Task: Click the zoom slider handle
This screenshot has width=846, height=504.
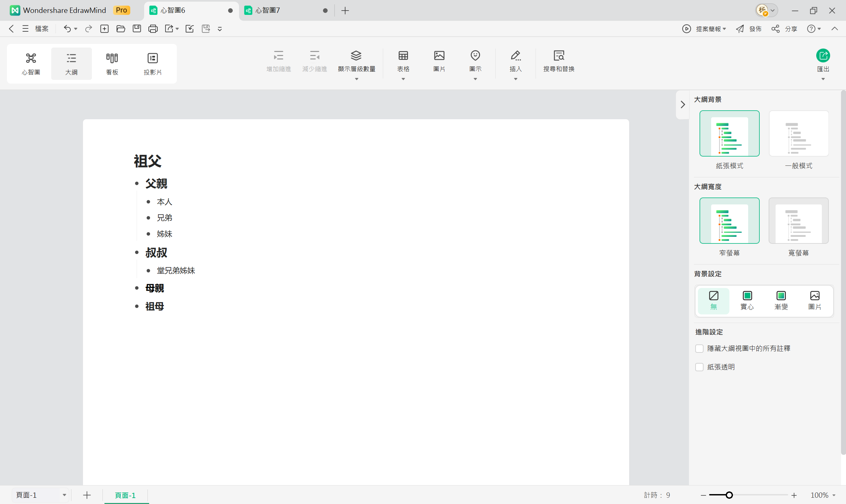Action: click(729, 495)
